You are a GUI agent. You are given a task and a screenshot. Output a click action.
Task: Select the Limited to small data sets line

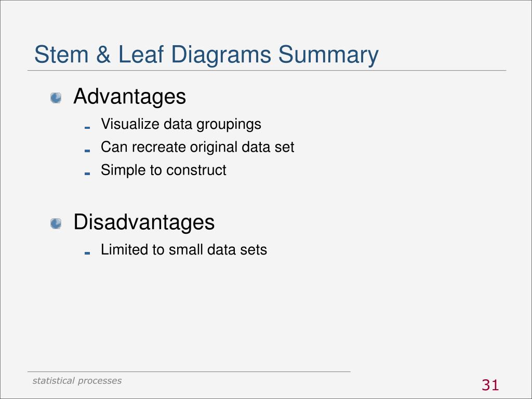click(x=184, y=250)
